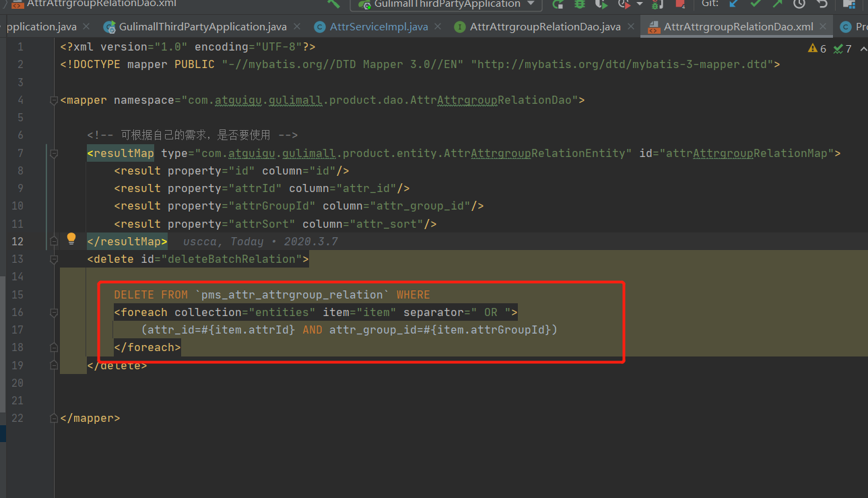The height and width of the screenshot is (498, 868).
Task: Click the class icon on AttrServiceImpl.java tab
Action: pyautogui.click(x=320, y=27)
